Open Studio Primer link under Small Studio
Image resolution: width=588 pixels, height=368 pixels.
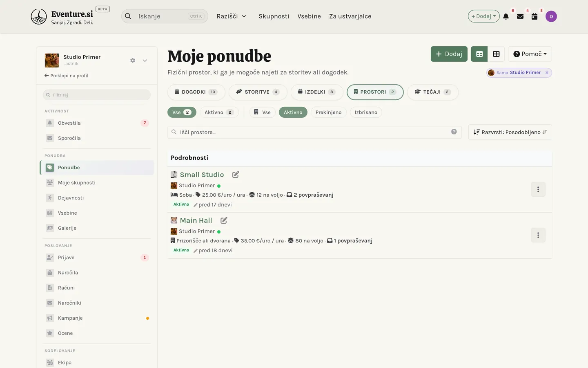[197, 186]
